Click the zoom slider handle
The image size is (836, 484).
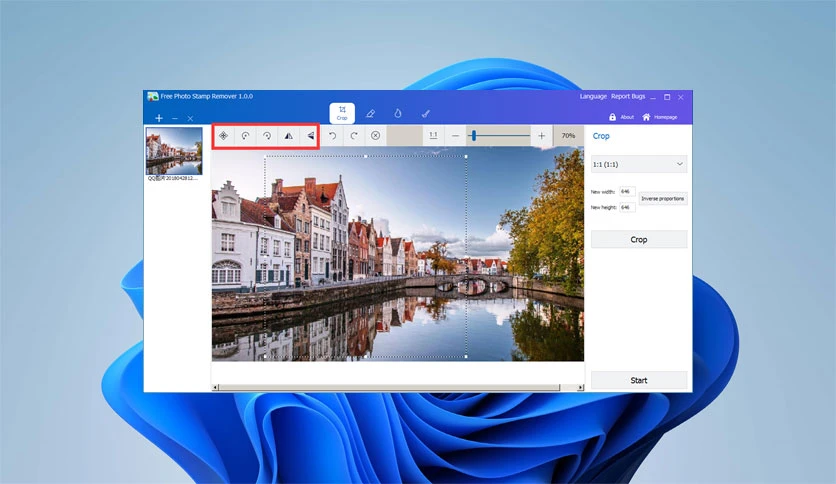click(473, 136)
